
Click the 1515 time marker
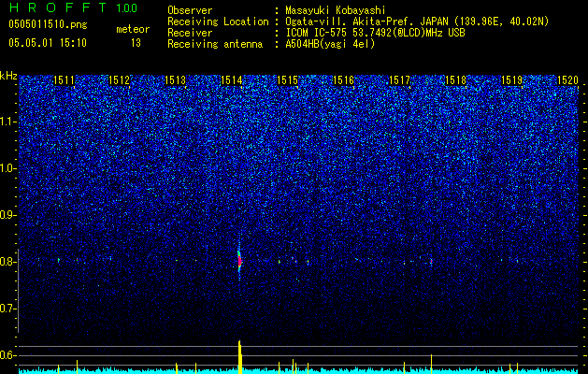pos(287,79)
